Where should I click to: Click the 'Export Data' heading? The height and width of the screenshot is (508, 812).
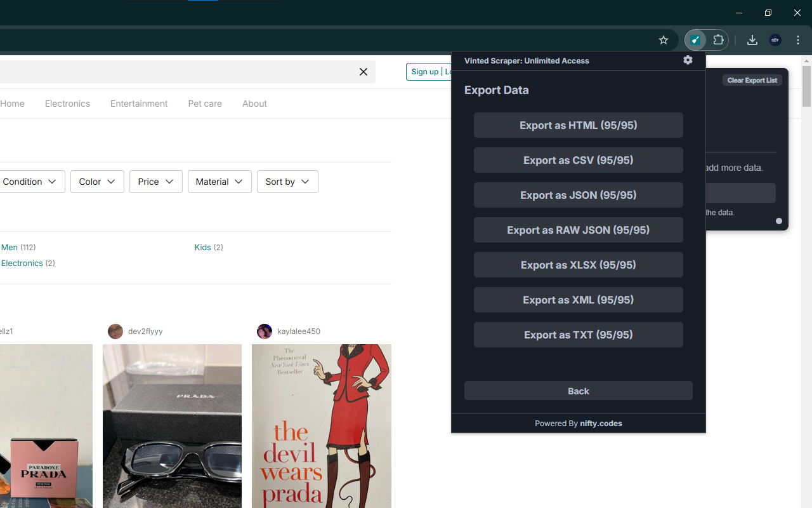click(497, 90)
